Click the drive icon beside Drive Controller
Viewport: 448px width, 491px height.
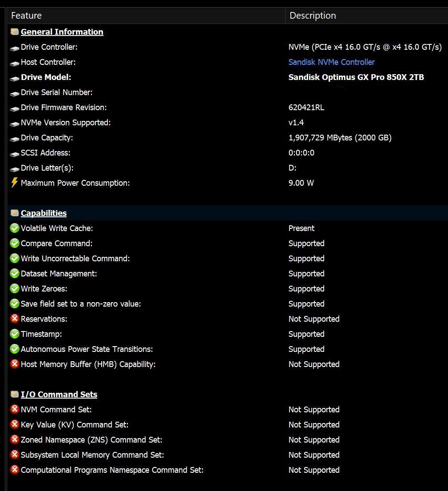pyautogui.click(x=14, y=48)
